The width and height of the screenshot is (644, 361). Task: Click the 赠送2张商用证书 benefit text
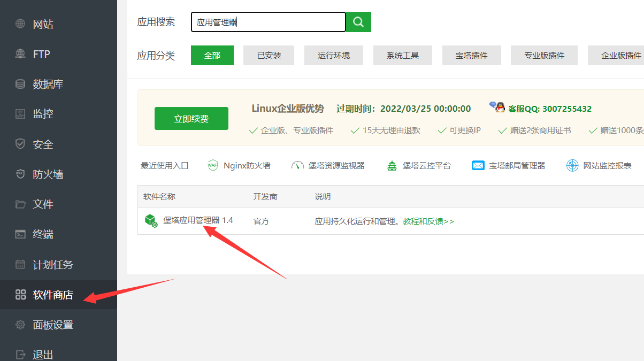(540, 130)
